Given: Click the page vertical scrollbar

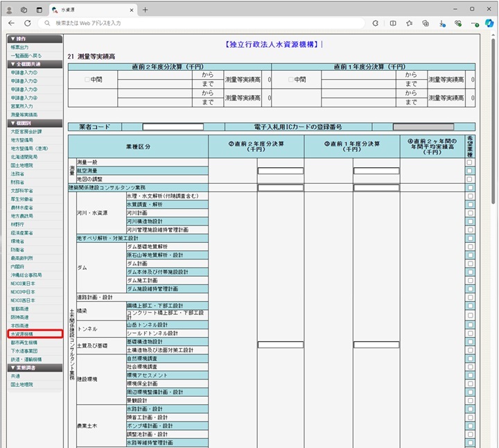Looking at the screenshot, I should (x=493, y=121).
